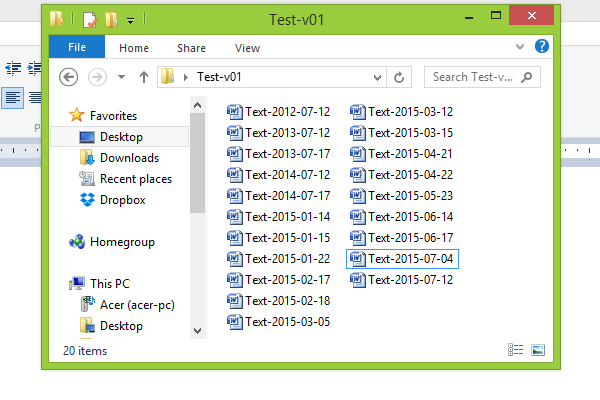Open the File menu tab
Screen dimensions: 600x400
[77, 47]
